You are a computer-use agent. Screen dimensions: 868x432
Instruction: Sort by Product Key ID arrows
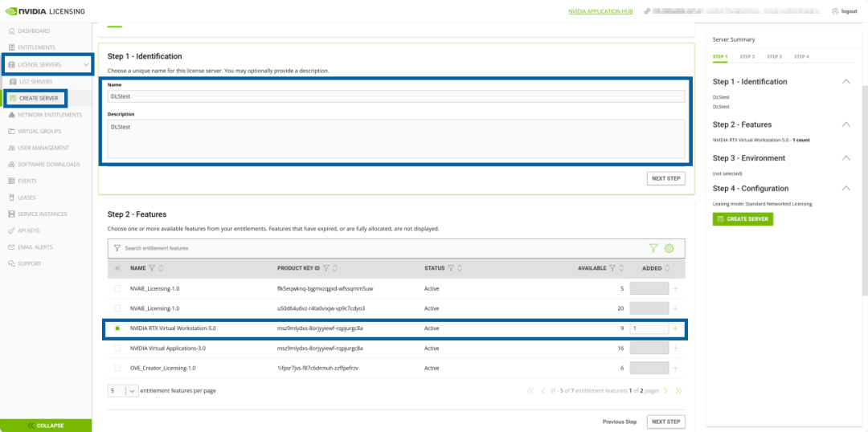pyautogui.click(x=335, y=268)
